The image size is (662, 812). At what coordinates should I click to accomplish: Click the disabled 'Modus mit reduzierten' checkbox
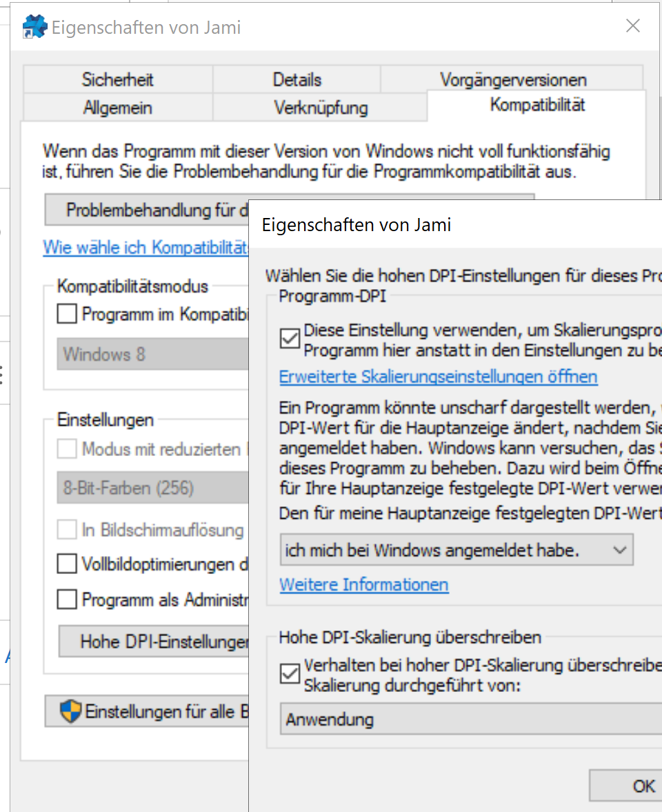click(x=67, y=448)
